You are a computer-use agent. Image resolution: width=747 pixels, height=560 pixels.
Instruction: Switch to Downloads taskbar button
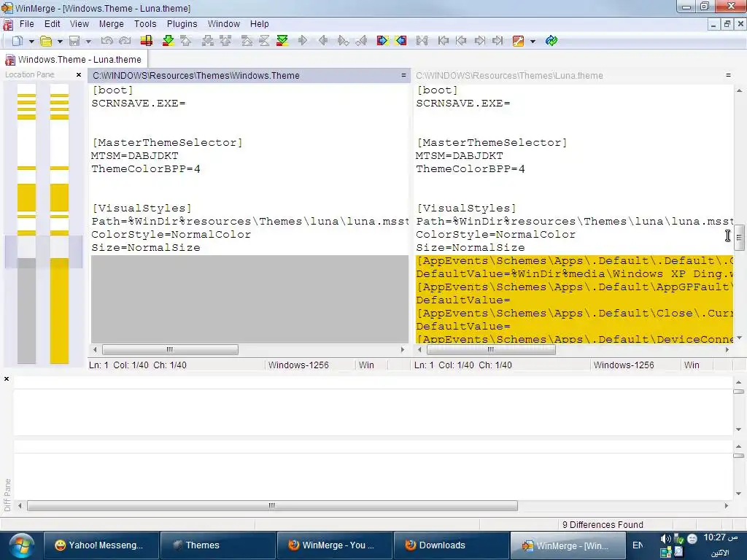[x=451, y=545]
